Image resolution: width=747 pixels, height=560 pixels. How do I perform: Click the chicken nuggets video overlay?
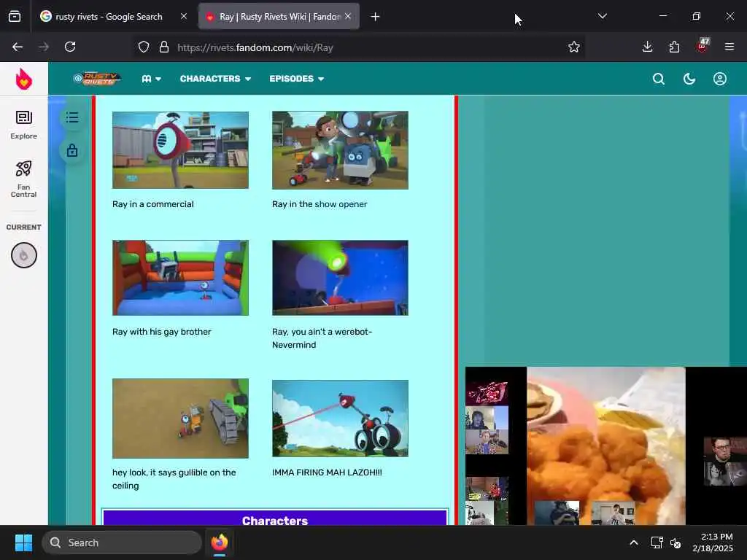click(x=606, y=446)
